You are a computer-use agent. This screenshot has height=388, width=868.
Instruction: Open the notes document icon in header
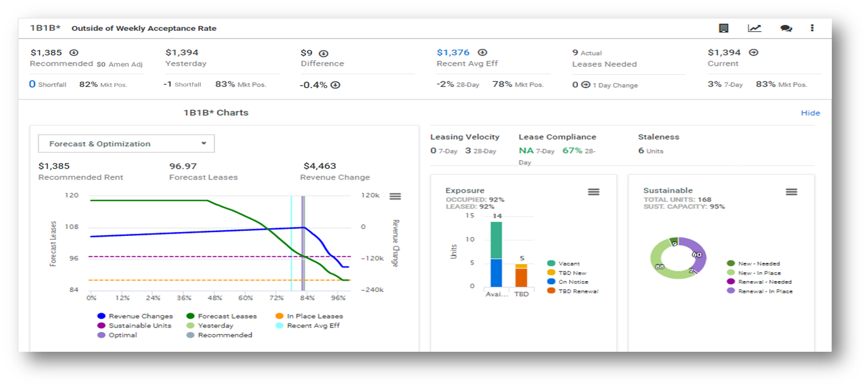(723, 28)
